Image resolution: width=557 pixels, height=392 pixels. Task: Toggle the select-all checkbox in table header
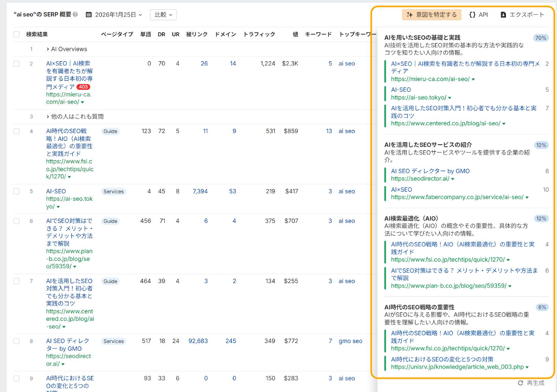click(x=16, y=34)
